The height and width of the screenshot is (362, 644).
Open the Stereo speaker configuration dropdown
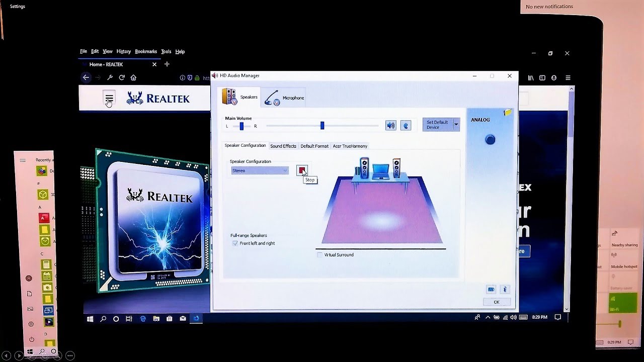(260, 170)
